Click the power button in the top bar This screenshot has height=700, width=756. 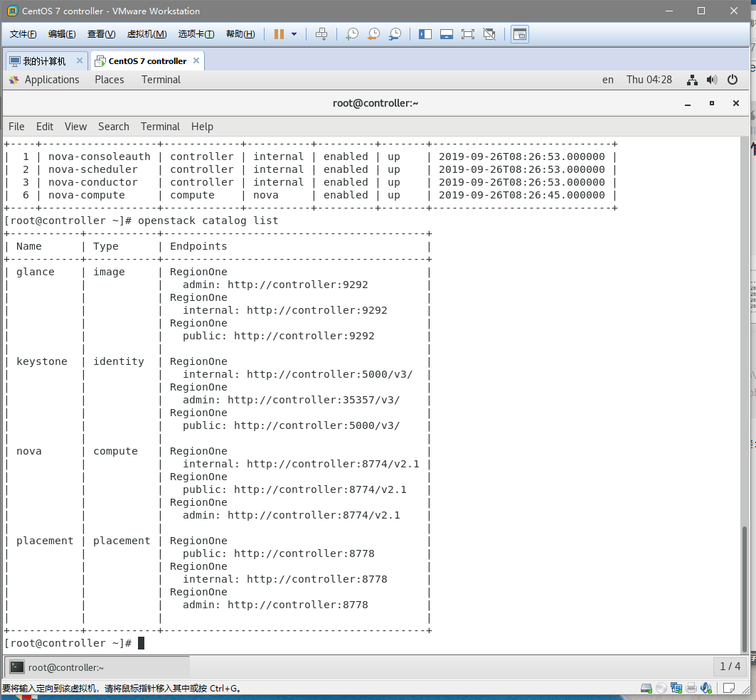coord(733,80)
